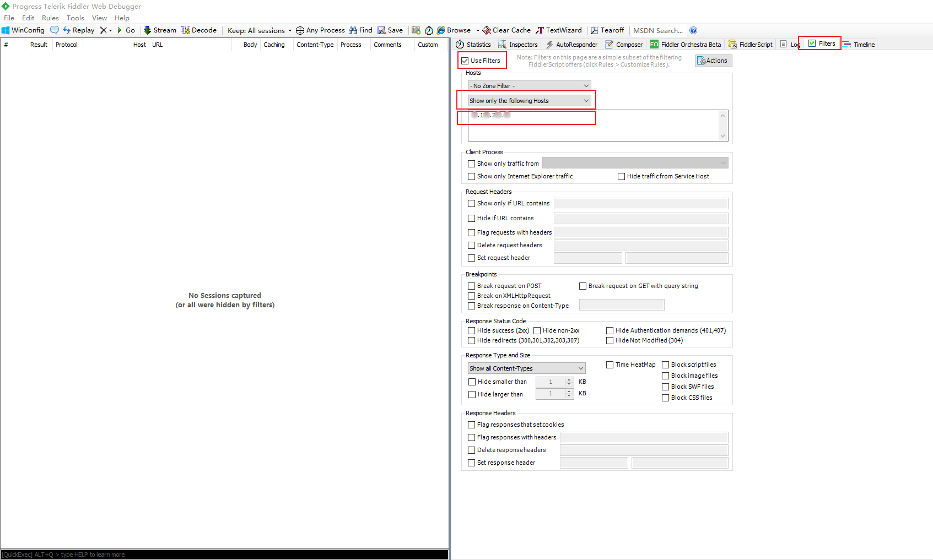Viewport: 933px width, 560px height.
Task: Click the WinConfig toolbar icon
Action: pos(6,30)
